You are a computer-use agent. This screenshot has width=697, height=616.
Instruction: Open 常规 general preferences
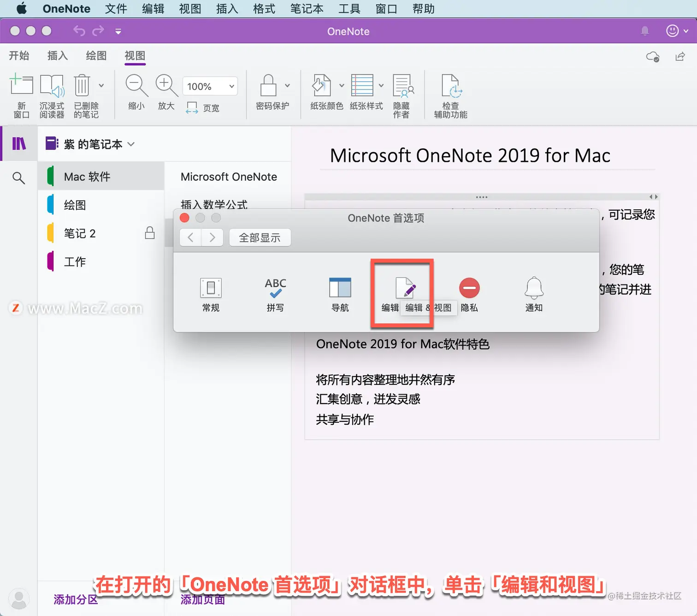(211, 295)
